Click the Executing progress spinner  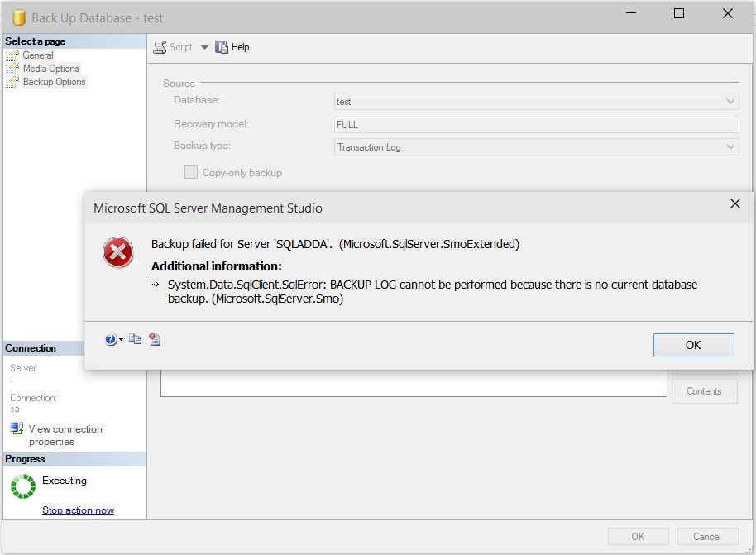click(x=23, y=486)
